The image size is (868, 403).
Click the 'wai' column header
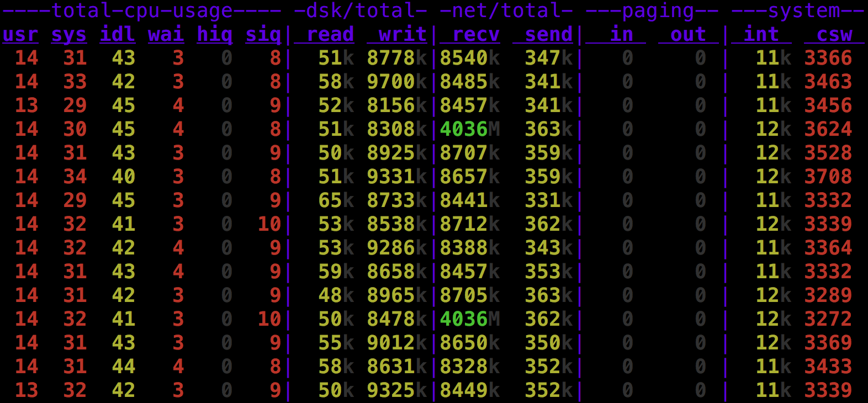[x=166, y=34]
